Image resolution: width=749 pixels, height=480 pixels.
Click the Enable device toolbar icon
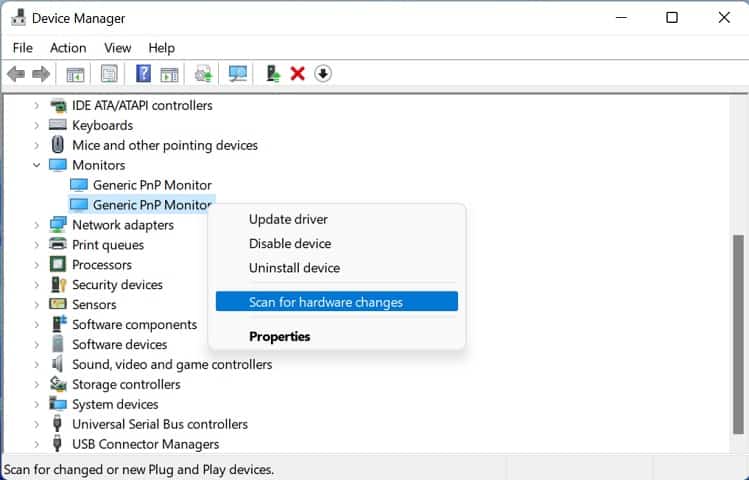pos(273,74)
